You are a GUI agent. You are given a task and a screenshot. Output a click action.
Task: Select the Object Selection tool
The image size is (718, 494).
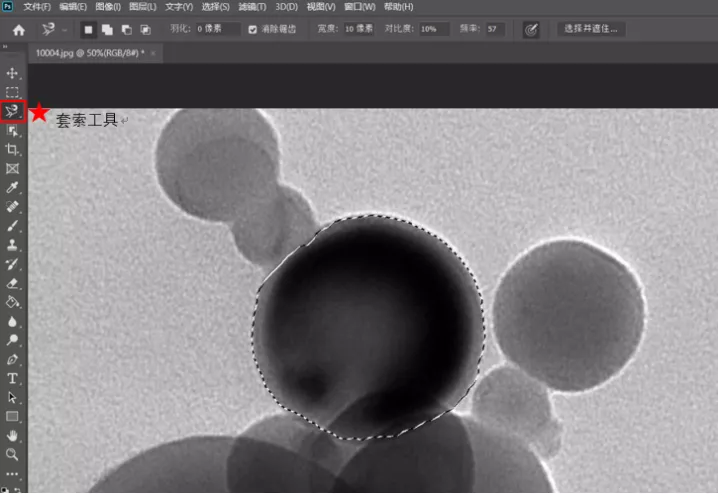click(x=12, y=131)
